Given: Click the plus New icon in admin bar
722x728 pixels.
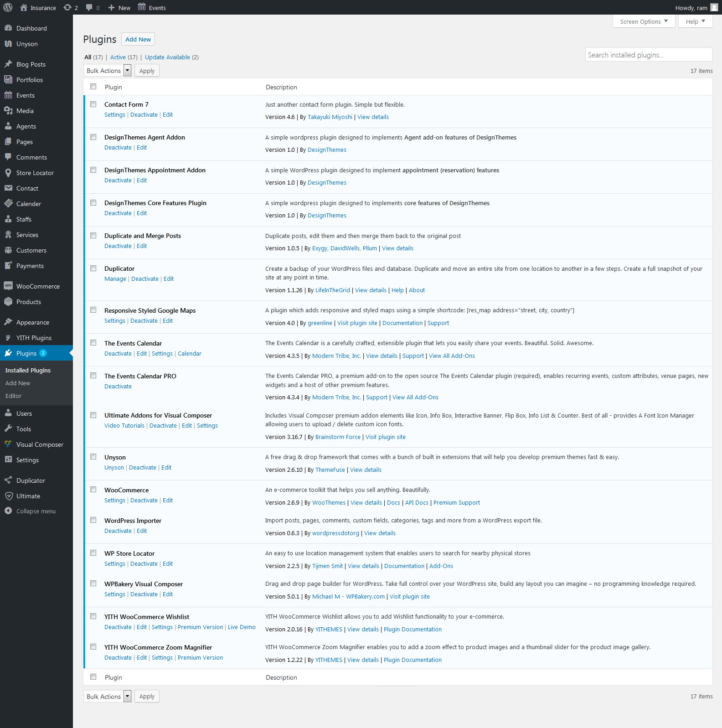Looking at the screenshot, I should (111, 7).
